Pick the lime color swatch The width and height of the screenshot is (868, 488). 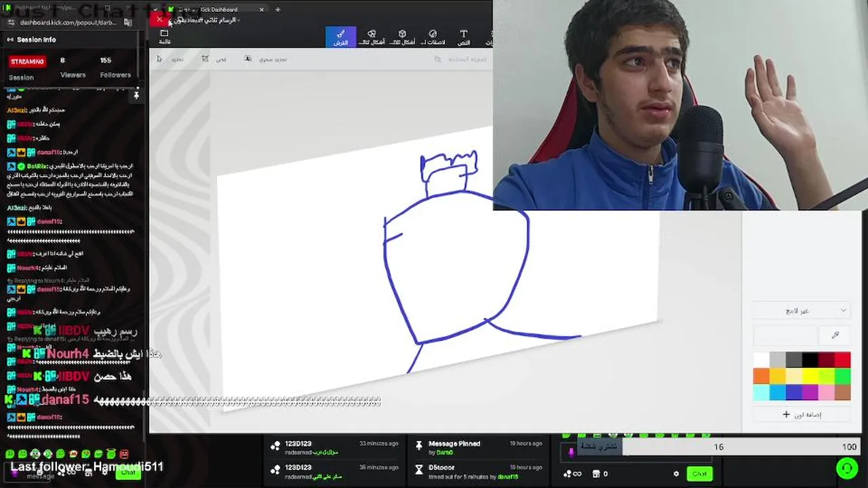(826, 375)
